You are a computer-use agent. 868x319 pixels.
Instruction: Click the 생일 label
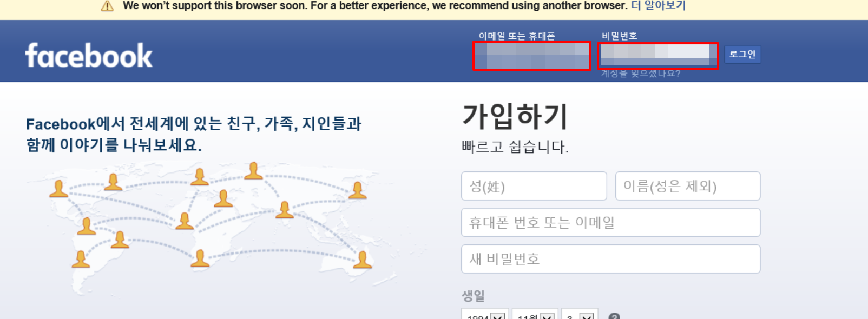point(473,296)
